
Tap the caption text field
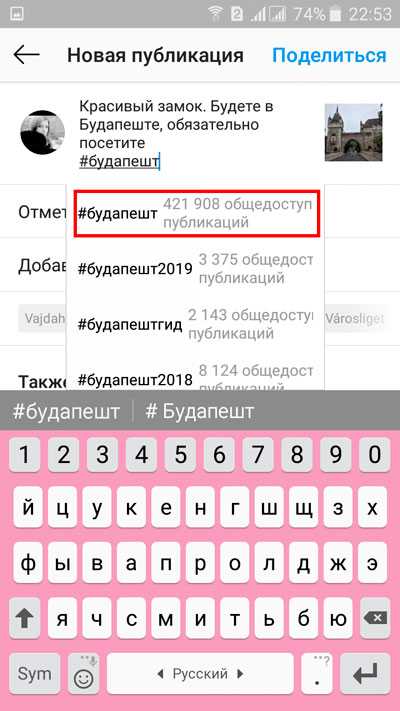195,134
